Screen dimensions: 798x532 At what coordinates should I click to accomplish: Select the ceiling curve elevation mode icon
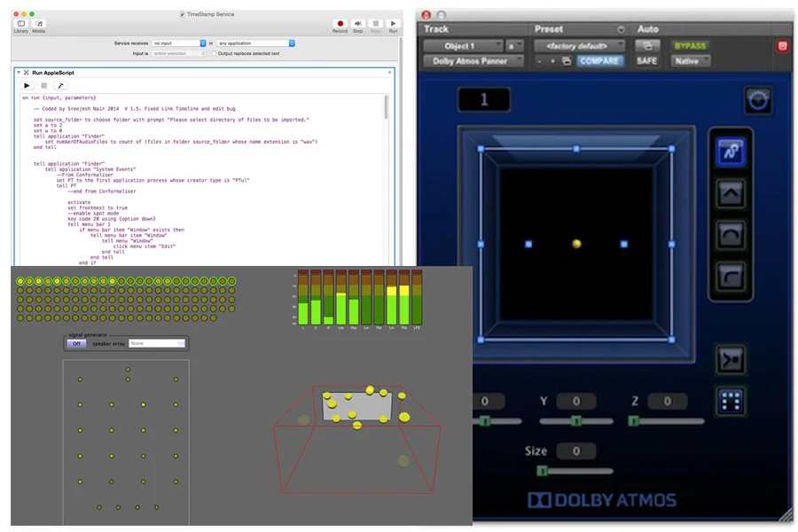(731, 277)
